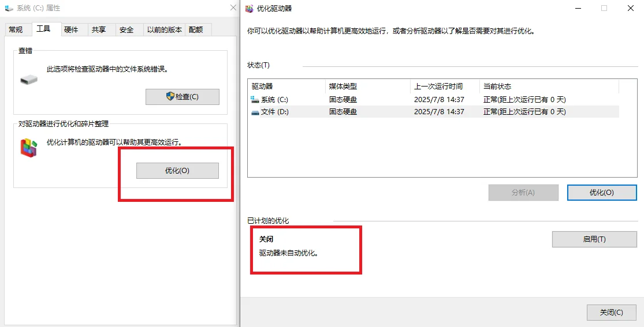The height and width of the screenshot is (327, 644).
Task: Click 优化(O) in the properties window
Action: (x=177, y=171)
